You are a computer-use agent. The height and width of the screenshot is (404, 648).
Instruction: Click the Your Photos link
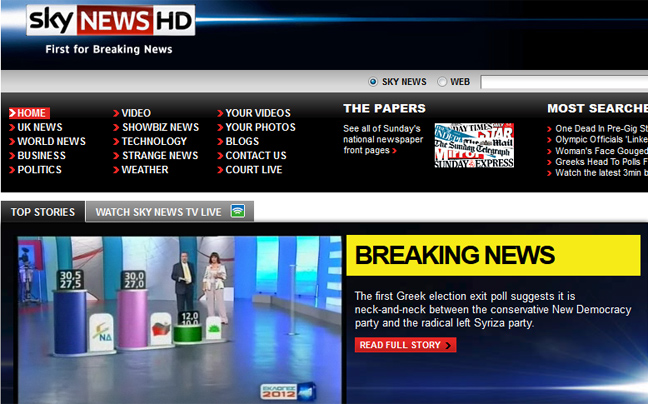click(x=260, y=127)
